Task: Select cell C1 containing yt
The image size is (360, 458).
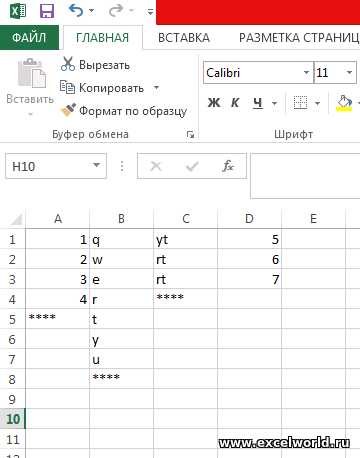Action: (186, 239)
